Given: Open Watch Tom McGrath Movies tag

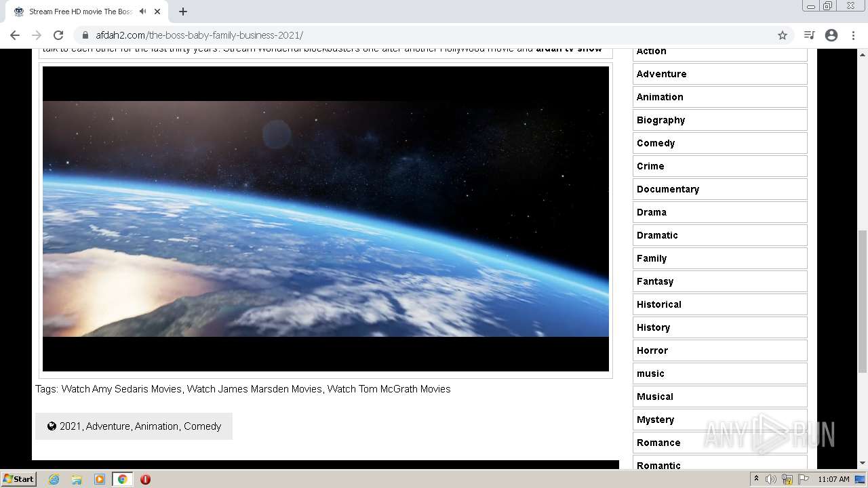Looking at the screenshot, I should [389, 389].
